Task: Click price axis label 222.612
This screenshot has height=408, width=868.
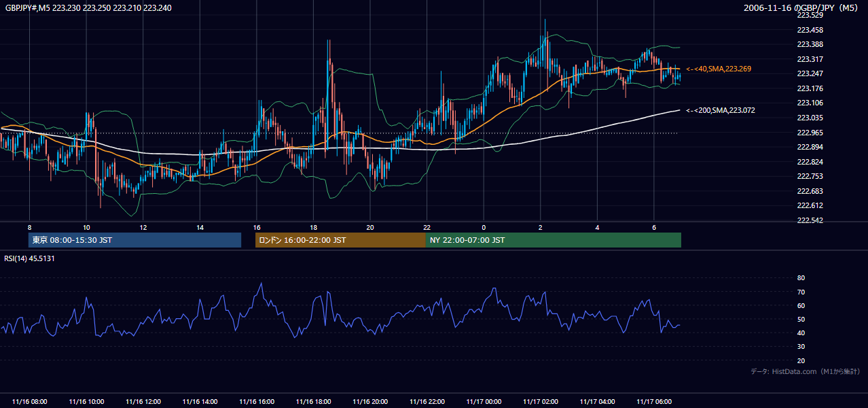Action: (x=810, y=205)
